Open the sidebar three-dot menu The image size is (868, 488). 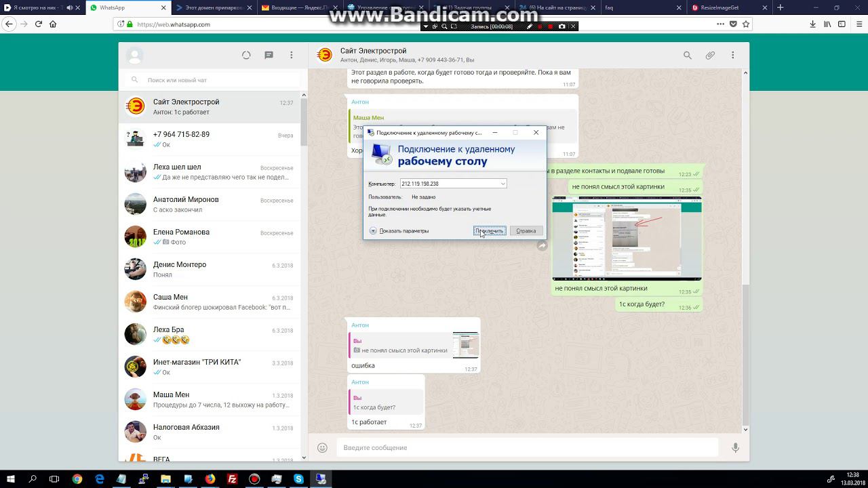click(x=292, y=55)
